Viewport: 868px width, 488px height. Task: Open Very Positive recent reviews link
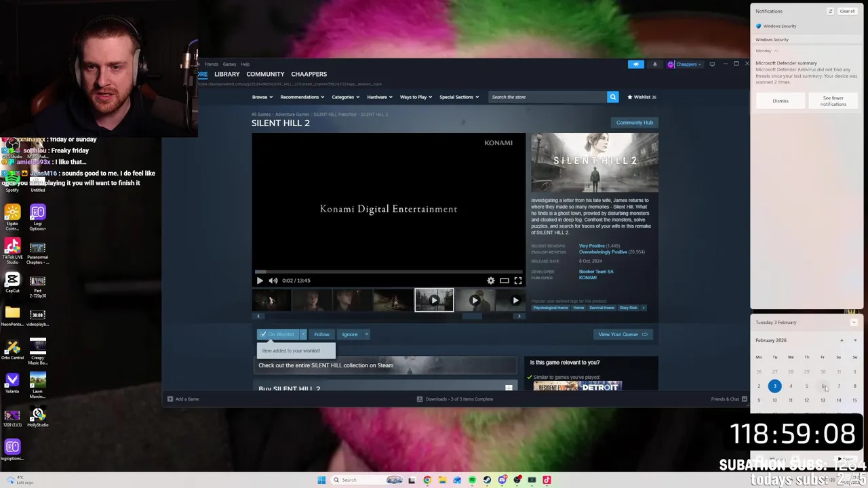pyautogui.click(x=591, y=245)
